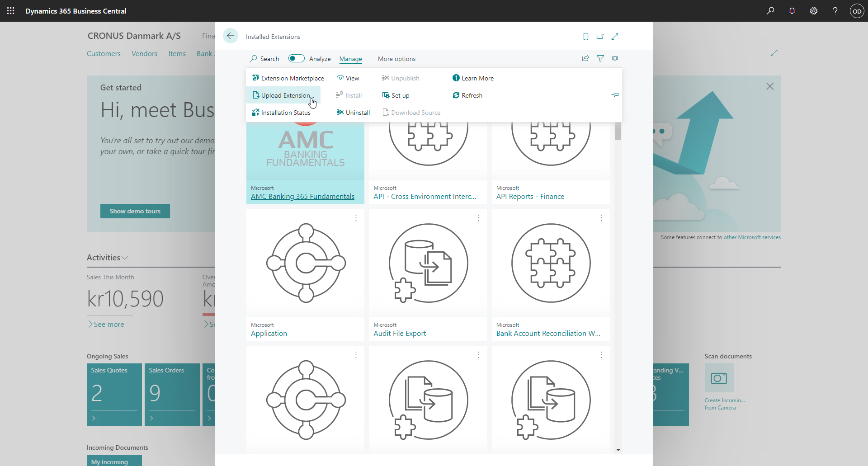Click the CRONUS Danmark A/S company name
Viewport: 868px width, 466px height.
[134, 36]
